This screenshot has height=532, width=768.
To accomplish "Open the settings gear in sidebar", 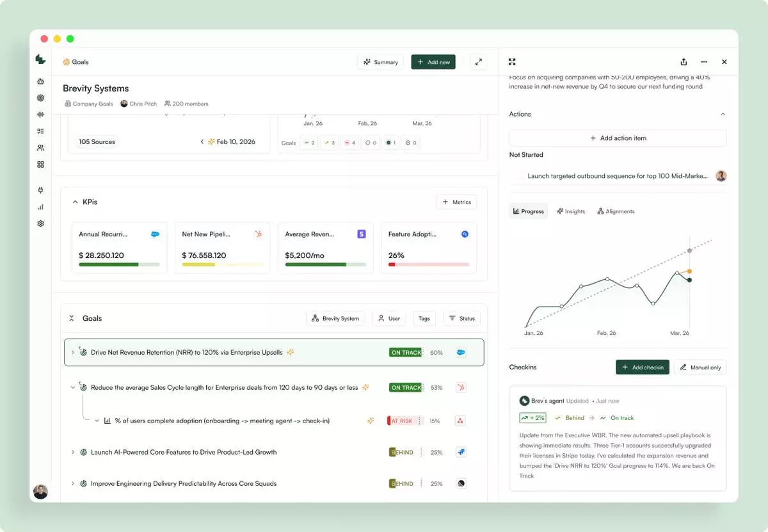I will pyautogui.click(x=40, y=223).
